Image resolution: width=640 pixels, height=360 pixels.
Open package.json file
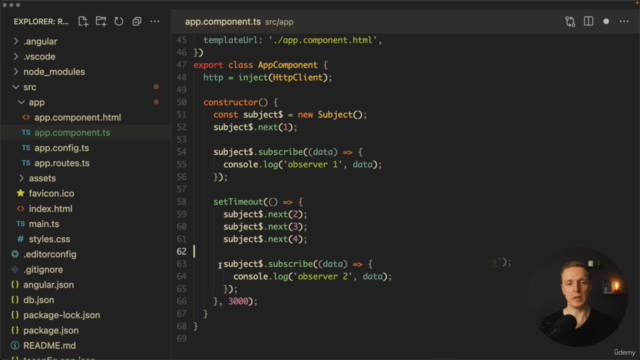coord(51,330)
